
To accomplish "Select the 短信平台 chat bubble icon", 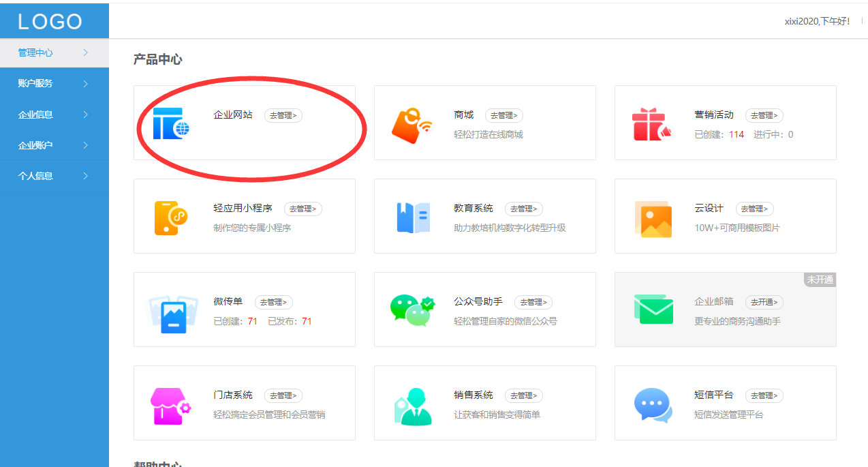I will (653, 403).
